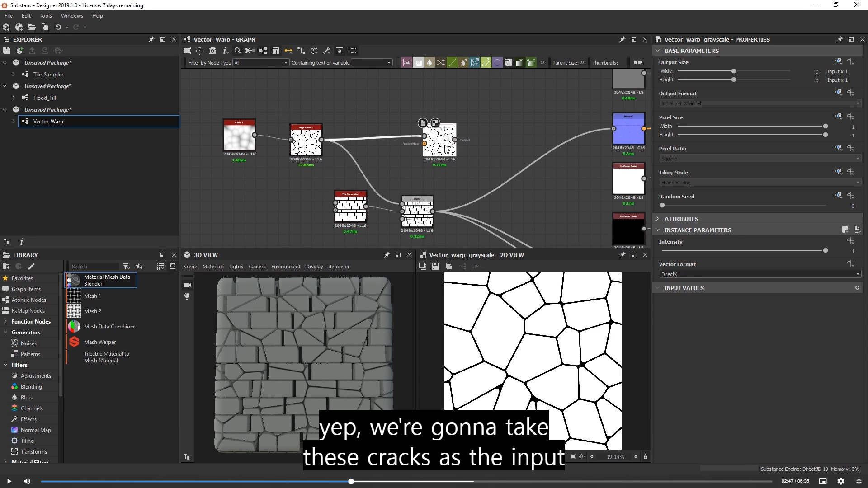This screenshot has width=868, height=488.
Task: Click the wrench tools icon in graph toolbar
Action: (x=326, y=51)
